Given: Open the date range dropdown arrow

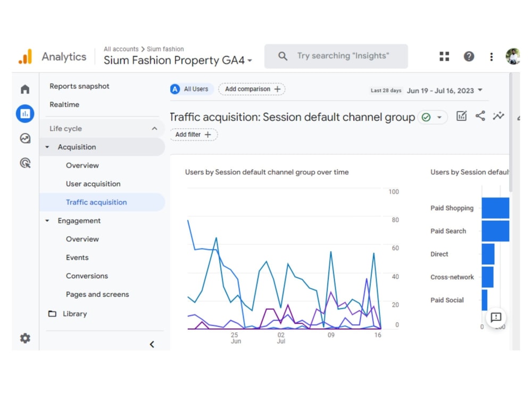Looking at the screenshot, I should click(x=480, y=90).
